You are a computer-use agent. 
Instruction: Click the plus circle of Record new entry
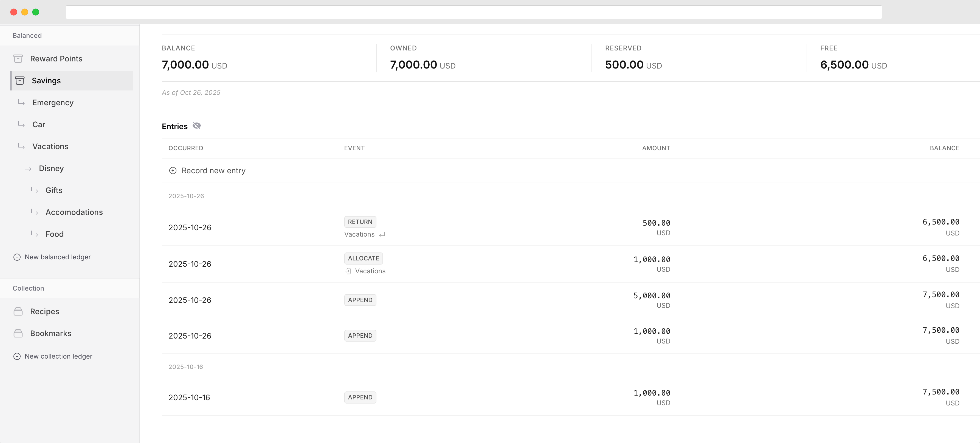(173, 171)
